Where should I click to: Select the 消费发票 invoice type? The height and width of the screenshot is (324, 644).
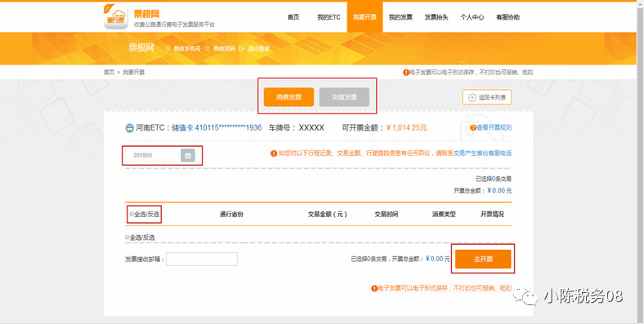coord(288,97)
